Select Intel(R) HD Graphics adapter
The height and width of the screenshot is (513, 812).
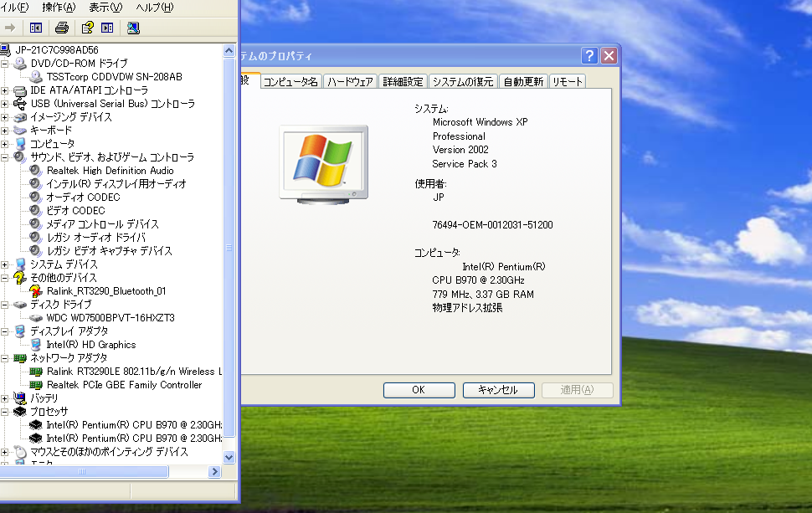[91, 345]
